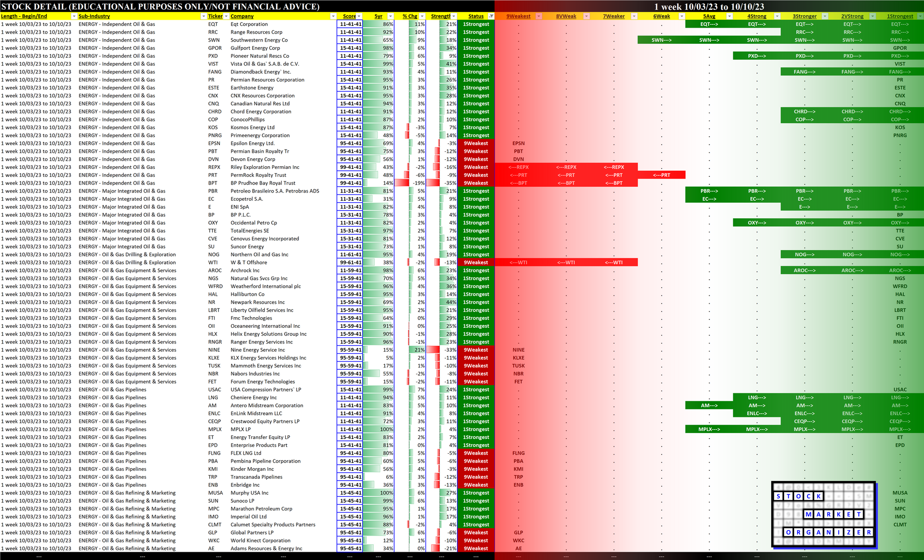Select the red BPT 9Weakest cell

tap(518, 183)
